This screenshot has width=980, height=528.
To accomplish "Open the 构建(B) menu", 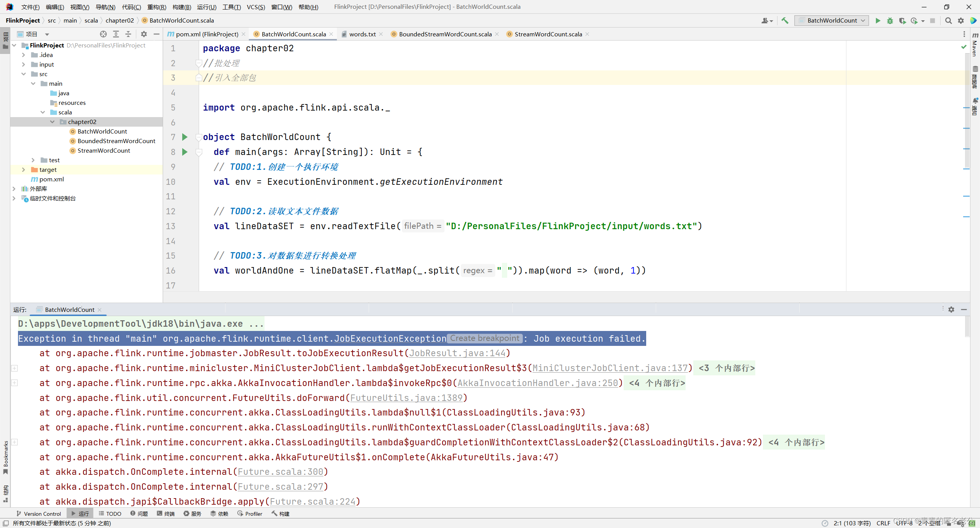I will tap(181, 7).
